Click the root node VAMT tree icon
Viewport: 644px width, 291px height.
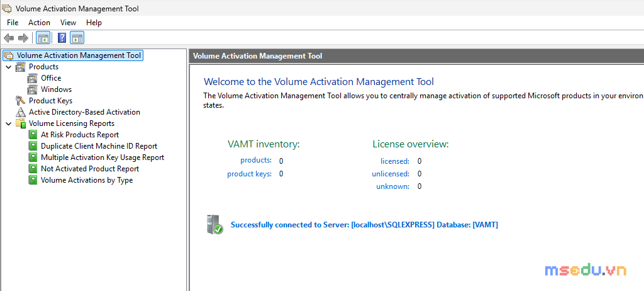click(x=9, y=55)
